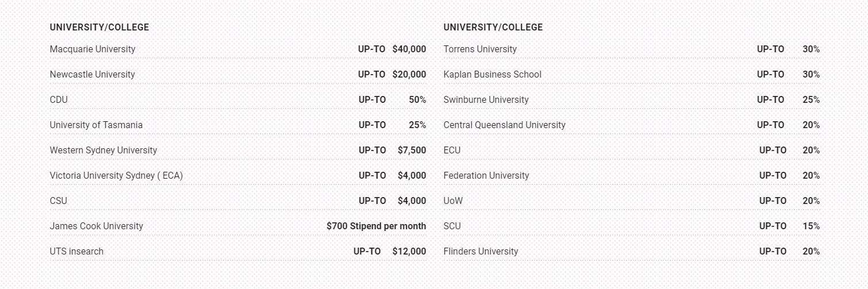Click the UoW row label
The height and width of the screenshot is (289, 868).
point(453,201)
